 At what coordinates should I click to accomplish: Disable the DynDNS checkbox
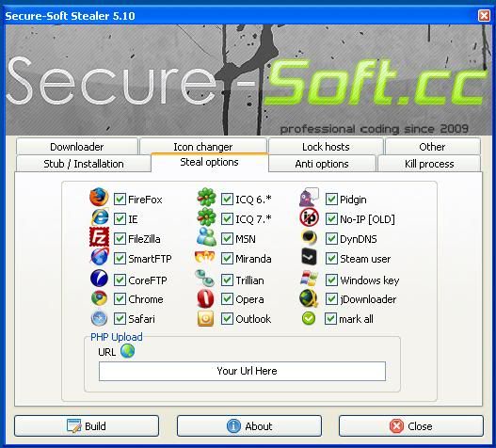[331, 238]
